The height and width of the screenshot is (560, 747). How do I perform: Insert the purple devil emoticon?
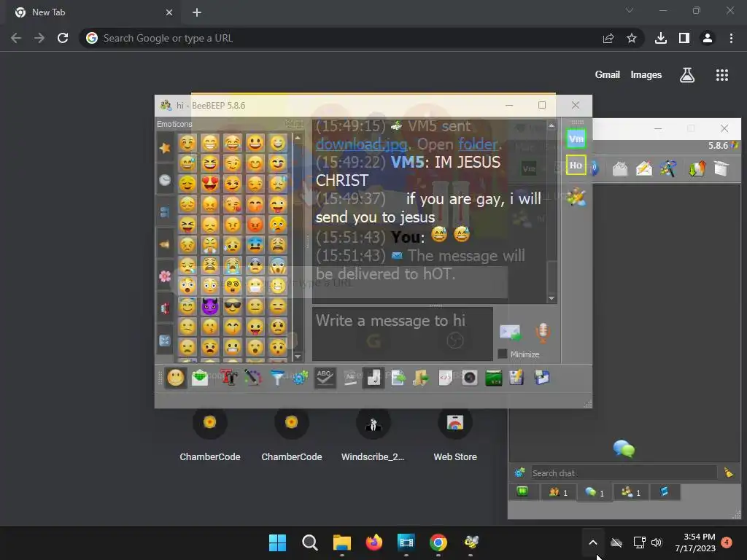tap(210, 307)
